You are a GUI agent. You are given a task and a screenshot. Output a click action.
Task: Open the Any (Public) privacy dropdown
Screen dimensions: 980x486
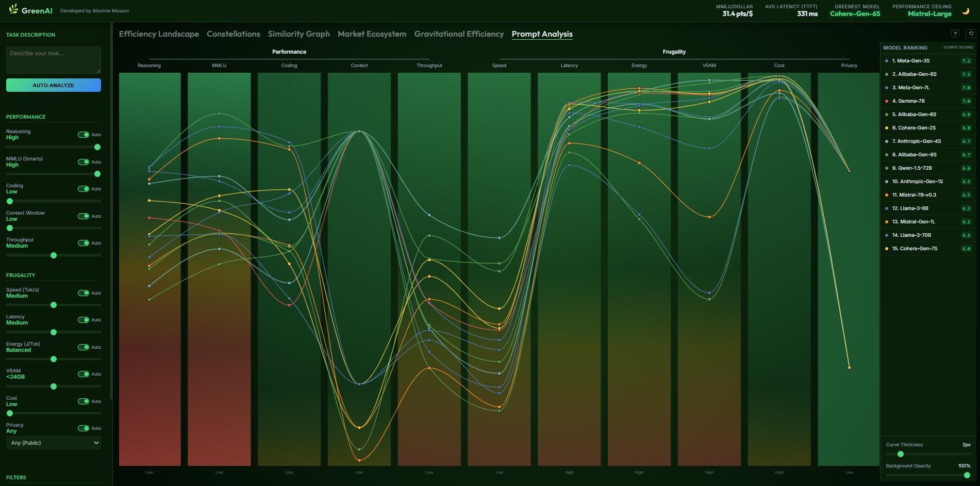click(x=53, y=442)
